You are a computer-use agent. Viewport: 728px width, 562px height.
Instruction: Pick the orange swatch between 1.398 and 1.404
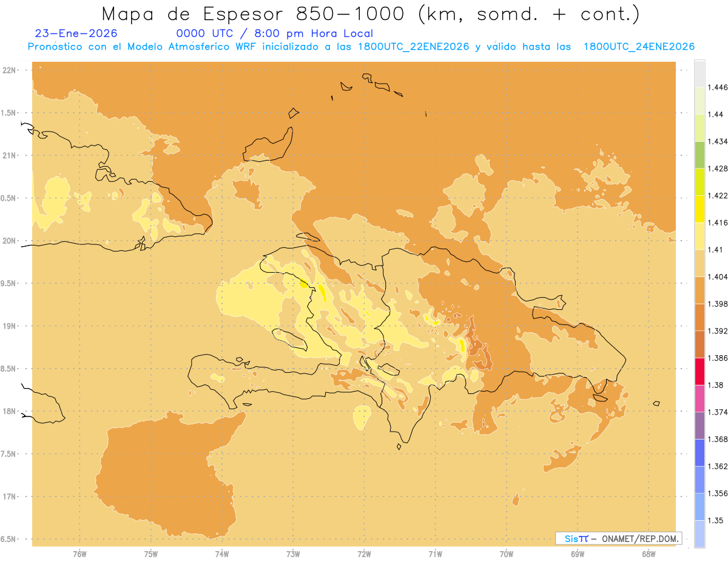pyautogui.click(x=699, y=290)
